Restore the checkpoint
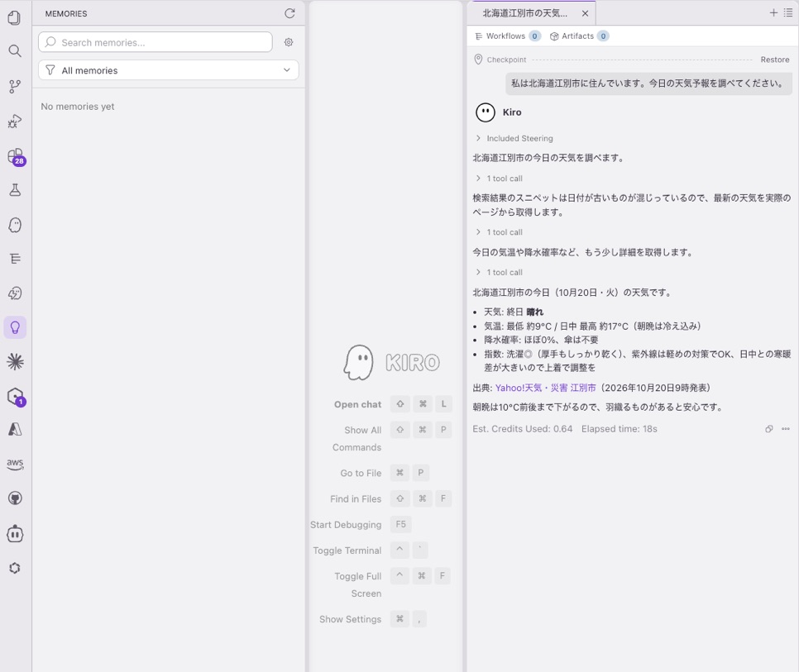 click(x=774, y=60)
